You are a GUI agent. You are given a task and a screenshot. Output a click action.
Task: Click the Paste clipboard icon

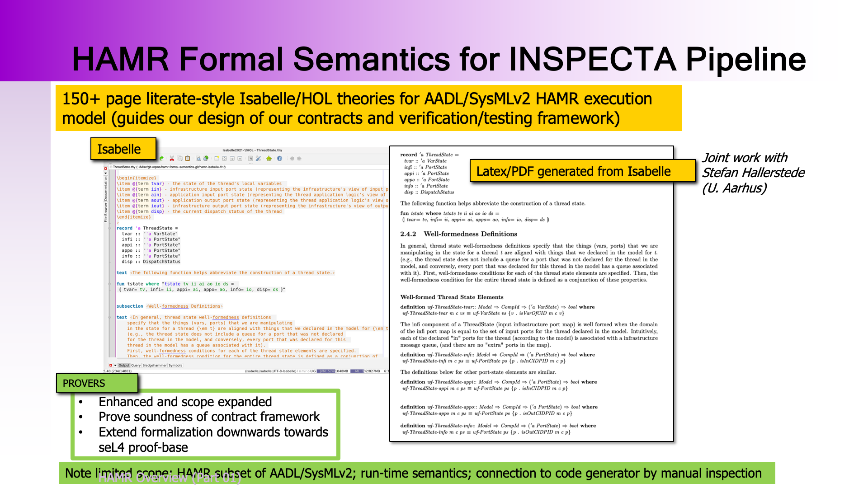(x=188, y=158)
